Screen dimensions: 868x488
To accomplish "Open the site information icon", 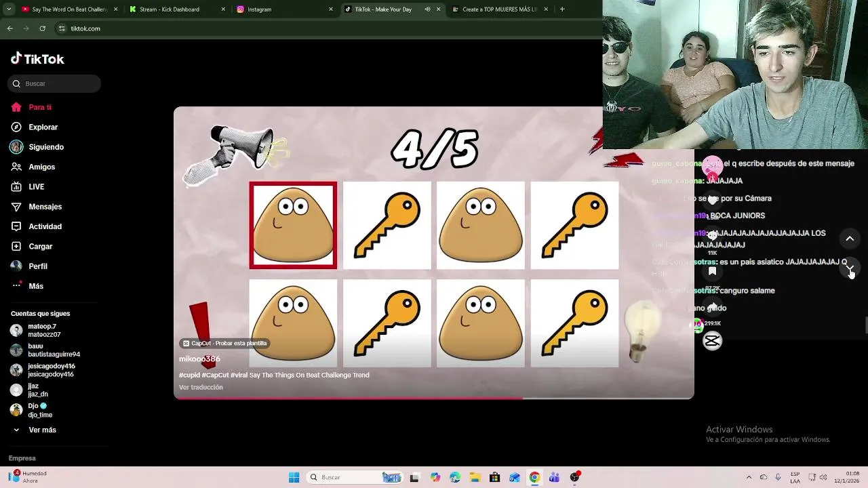I will click(x=62, y=28).
